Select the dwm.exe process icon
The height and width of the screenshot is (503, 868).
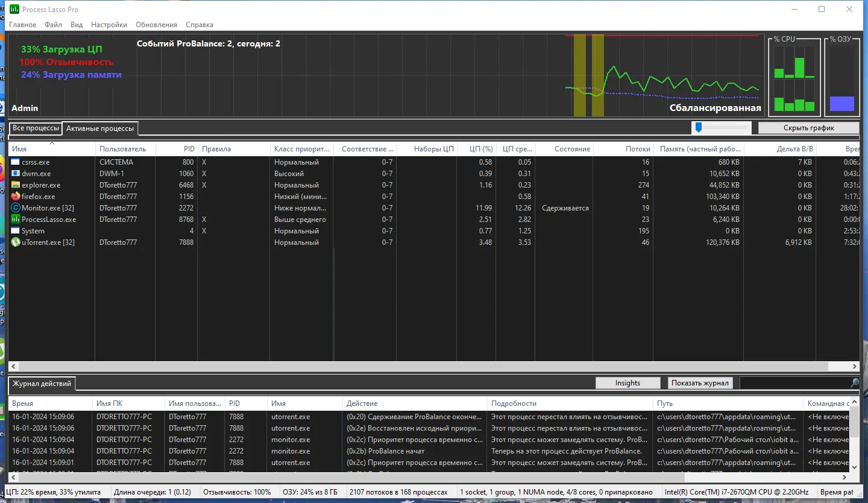(16, 174)
